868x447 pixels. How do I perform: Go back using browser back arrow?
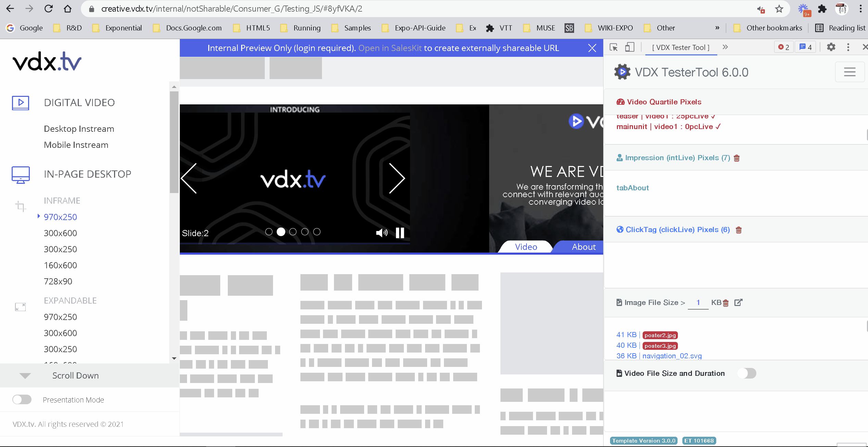(10, 9)
